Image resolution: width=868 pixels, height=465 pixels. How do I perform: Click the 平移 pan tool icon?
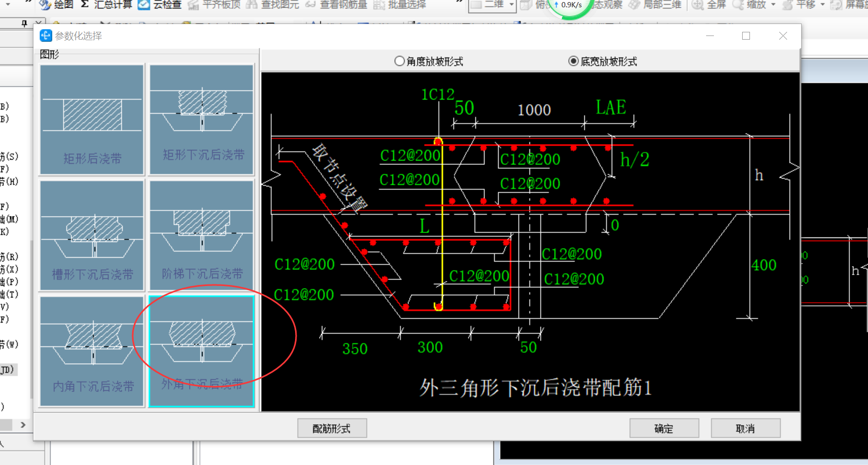click(788, 5)
